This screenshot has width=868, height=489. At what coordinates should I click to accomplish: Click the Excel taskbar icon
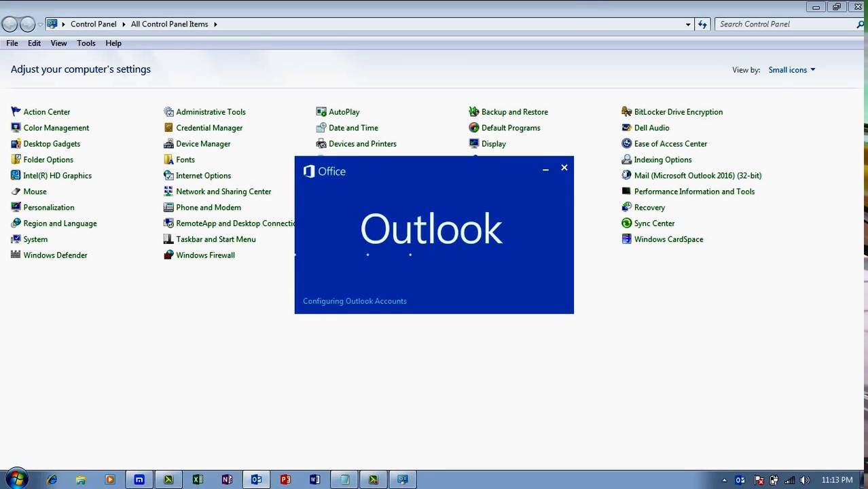tap(198, 479)
